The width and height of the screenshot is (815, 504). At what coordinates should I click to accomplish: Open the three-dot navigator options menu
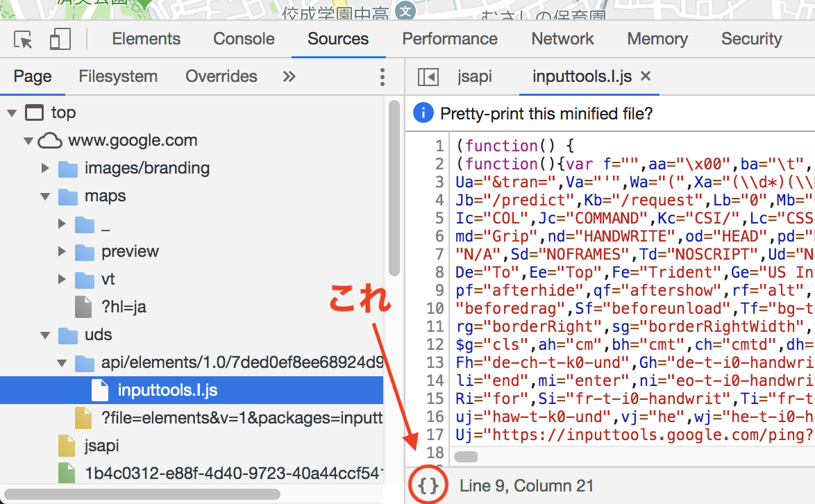pyautogui.click(x=382, y=77)
